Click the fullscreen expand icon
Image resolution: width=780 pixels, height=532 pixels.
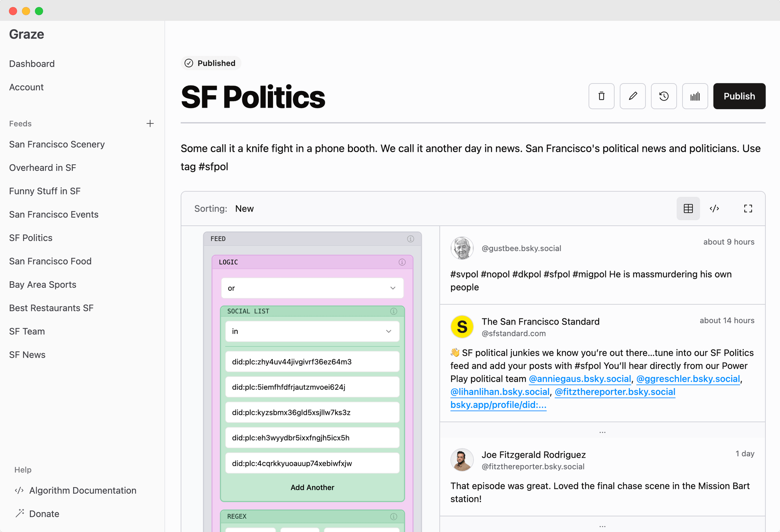click(748, 208)
